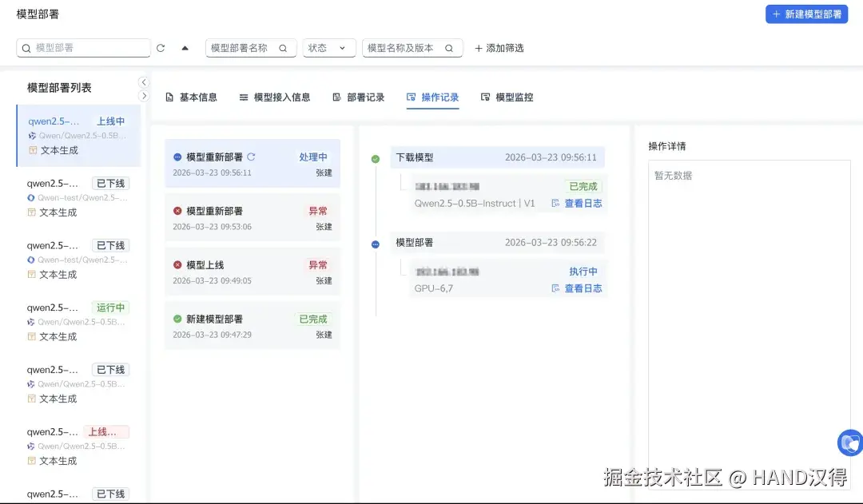Click the green timeline node for 下载模型
863x504 pixels.
pyautogui.click(x=376, y=159)
